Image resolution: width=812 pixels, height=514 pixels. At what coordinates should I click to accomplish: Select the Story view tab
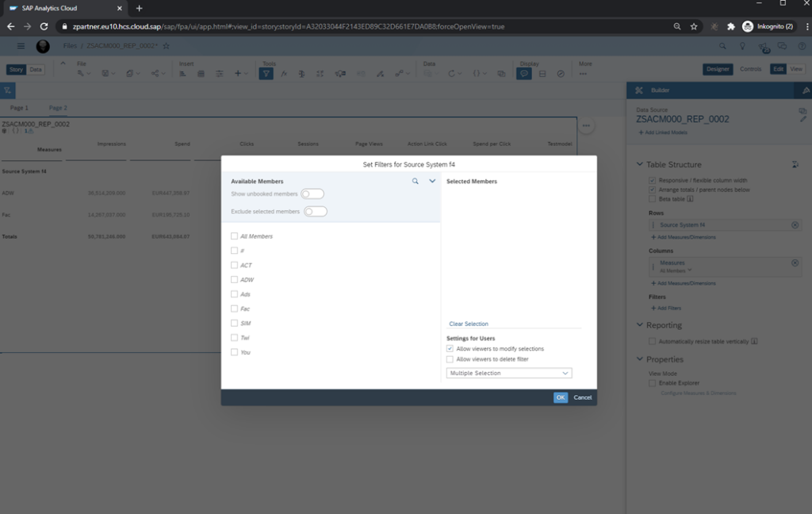click(x=16, y=70)
